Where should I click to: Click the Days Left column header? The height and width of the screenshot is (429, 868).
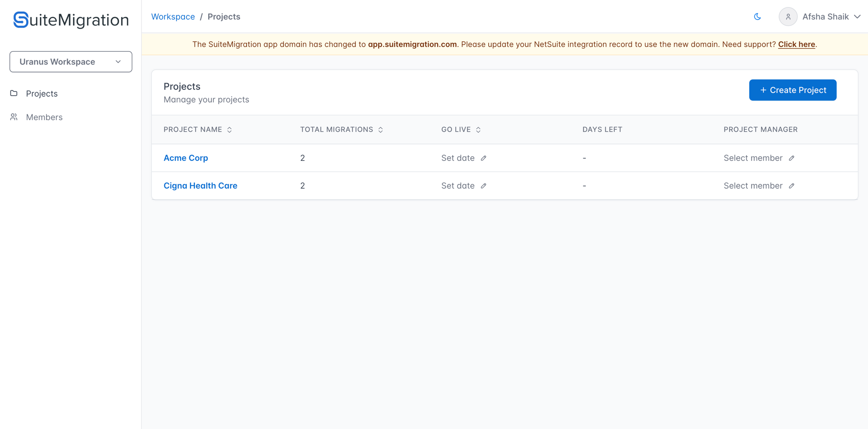click(602, 130)
